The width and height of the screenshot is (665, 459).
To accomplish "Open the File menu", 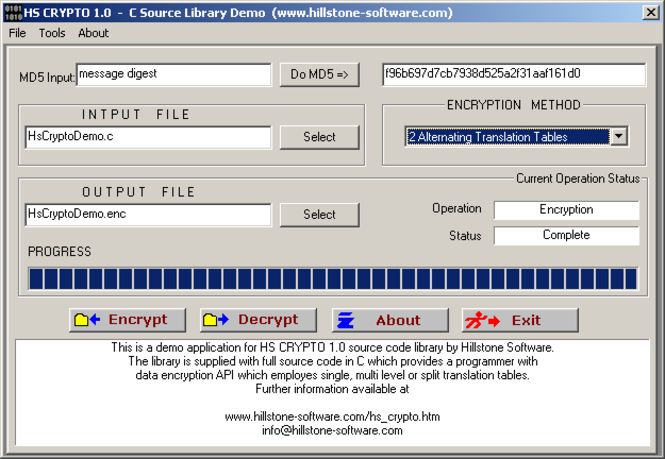I will (x=17, y=33).
